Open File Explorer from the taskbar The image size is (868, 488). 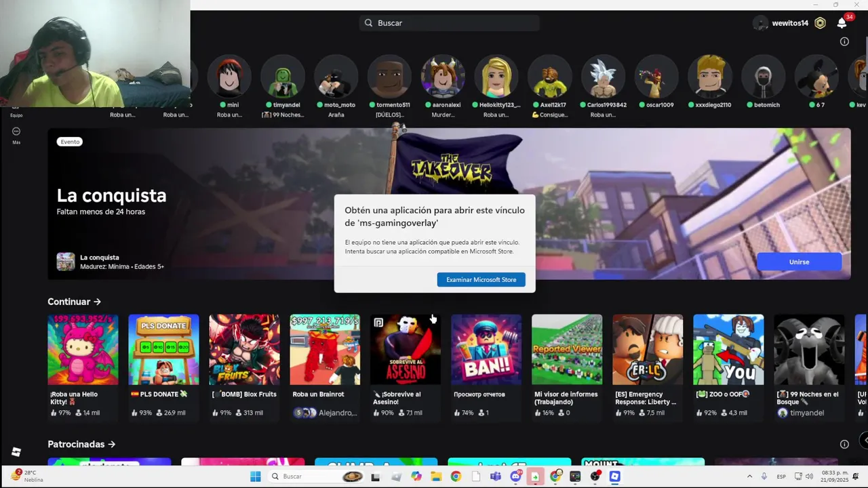(x=436, y=476)
